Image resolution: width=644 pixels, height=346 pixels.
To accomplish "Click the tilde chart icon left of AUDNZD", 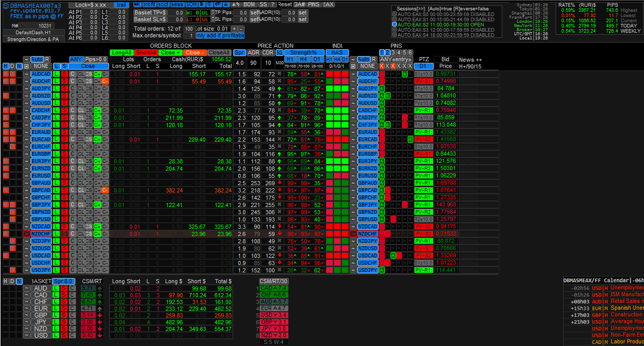I will point(26,96).
